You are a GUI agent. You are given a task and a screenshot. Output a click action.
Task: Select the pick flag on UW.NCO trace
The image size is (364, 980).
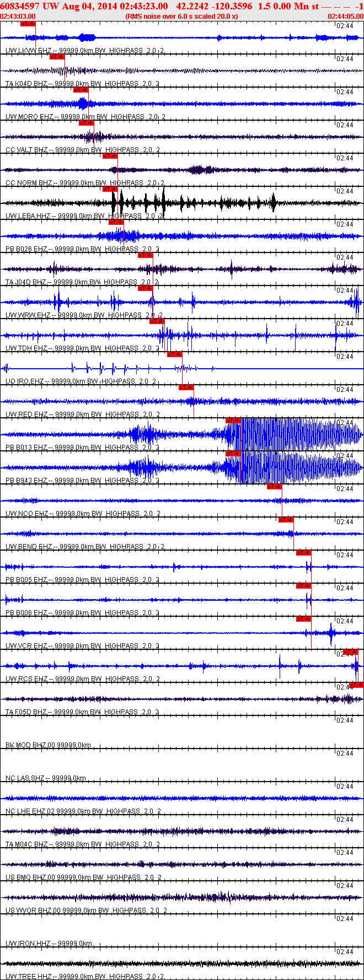pyautogui.click(x=274, y=487)
